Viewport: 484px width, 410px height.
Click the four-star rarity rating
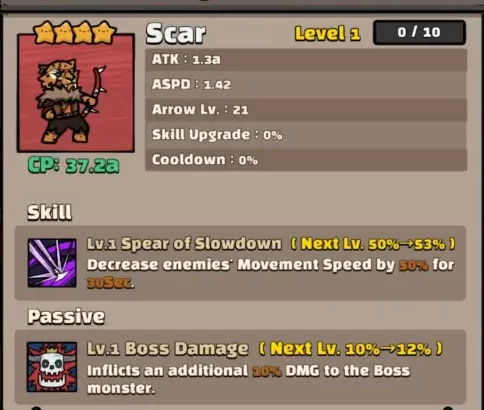(x=75, y=33)
